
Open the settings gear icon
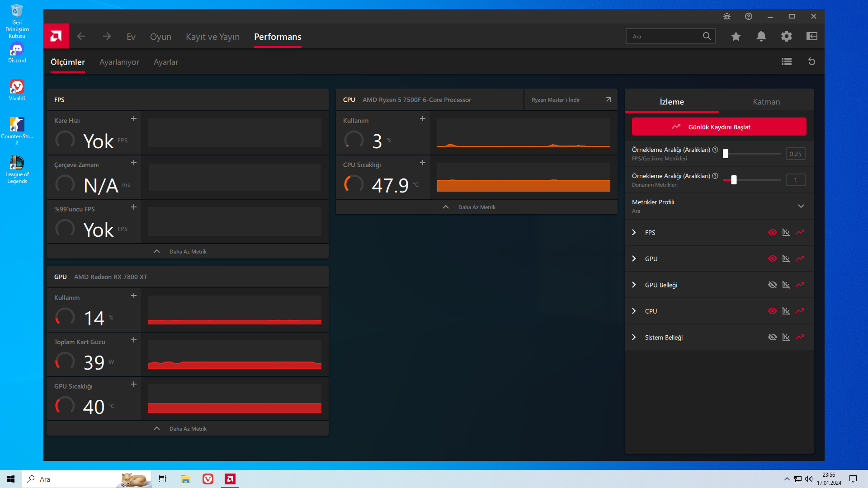(787, 36)
